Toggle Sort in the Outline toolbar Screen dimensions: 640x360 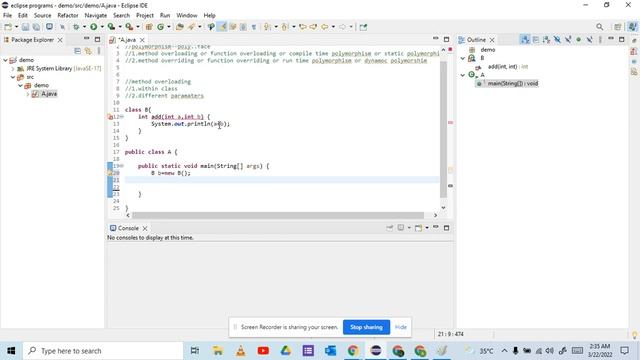546,40
